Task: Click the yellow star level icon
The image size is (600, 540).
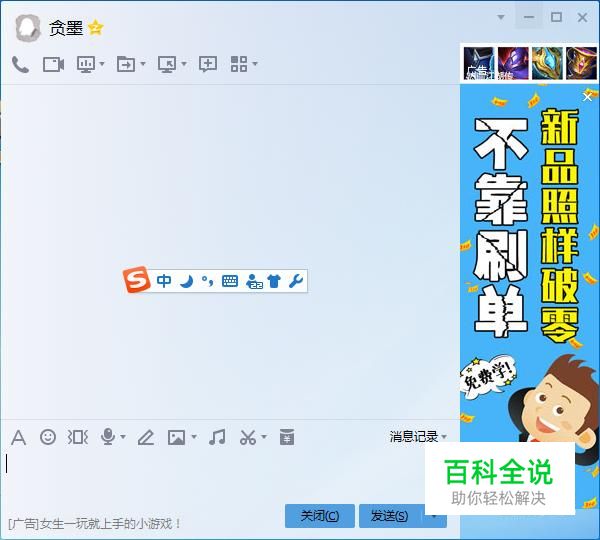Action: [95, 28]
